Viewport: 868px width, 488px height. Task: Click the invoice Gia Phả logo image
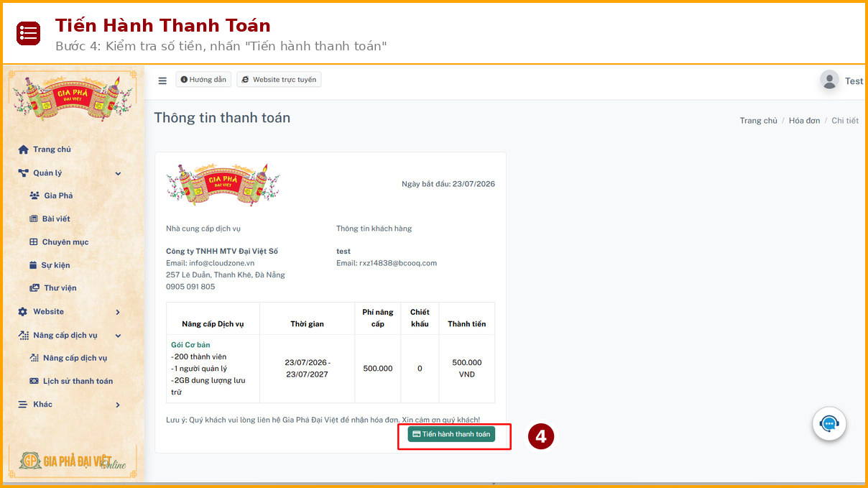pos(223,185)
